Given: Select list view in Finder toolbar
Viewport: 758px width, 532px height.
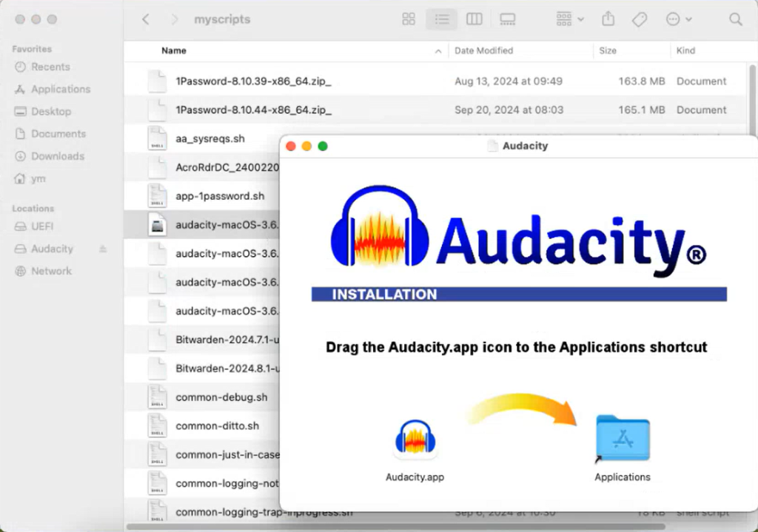Looking at the screenshot, I should coord(441,19).
